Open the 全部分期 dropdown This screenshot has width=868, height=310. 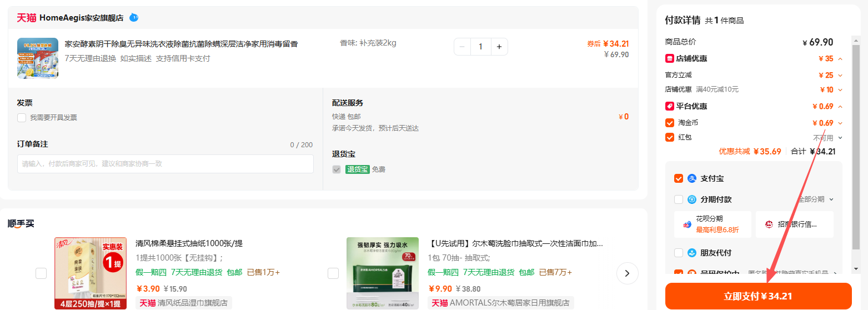[816, 199]
